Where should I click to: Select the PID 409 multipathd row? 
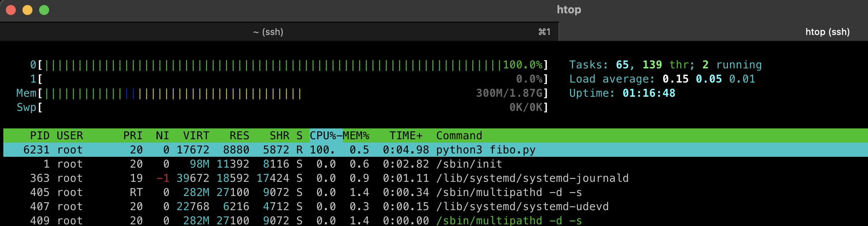[x=436, y=220]
